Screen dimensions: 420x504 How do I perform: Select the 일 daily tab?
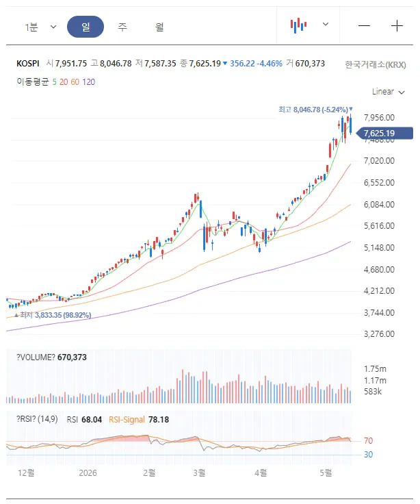(x=86, y=27)
